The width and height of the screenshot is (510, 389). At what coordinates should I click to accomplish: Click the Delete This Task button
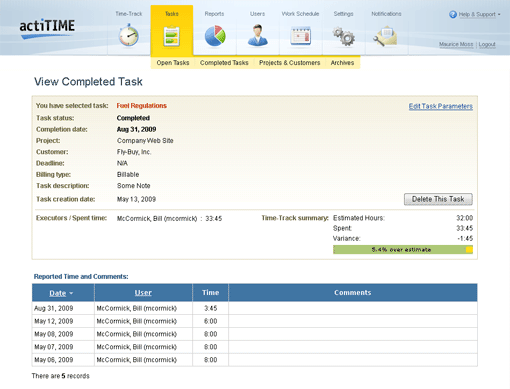[x=438, y=199]
